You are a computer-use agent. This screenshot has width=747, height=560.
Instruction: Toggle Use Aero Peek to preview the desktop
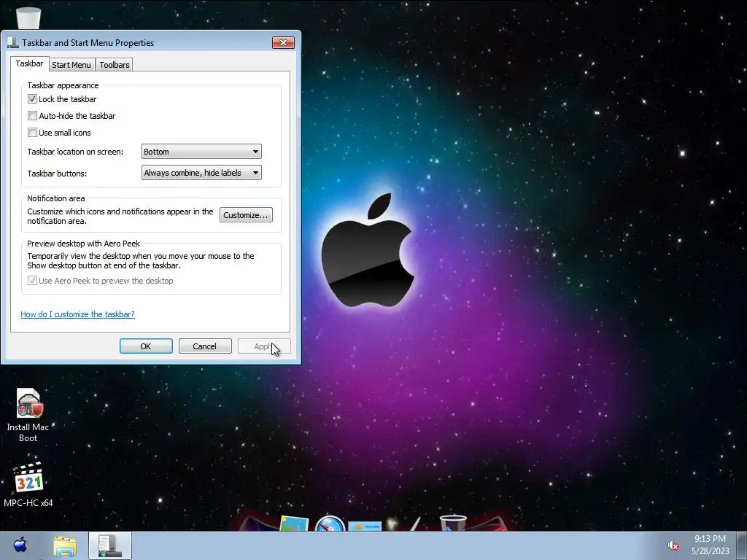tap(32, 281)
